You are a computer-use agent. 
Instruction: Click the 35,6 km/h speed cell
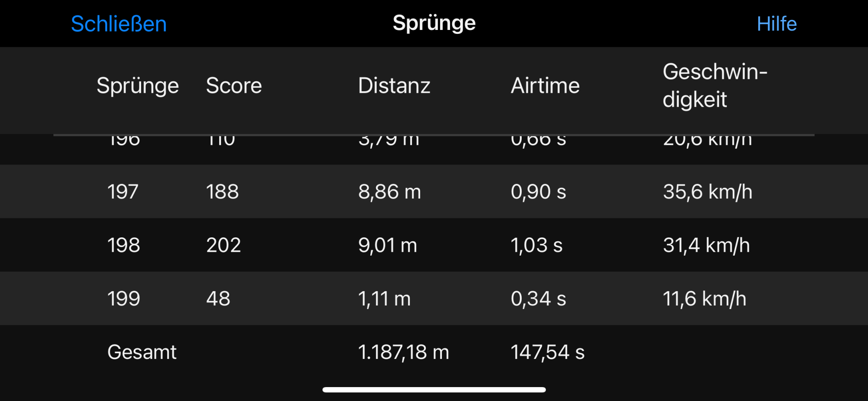(707, 191)
